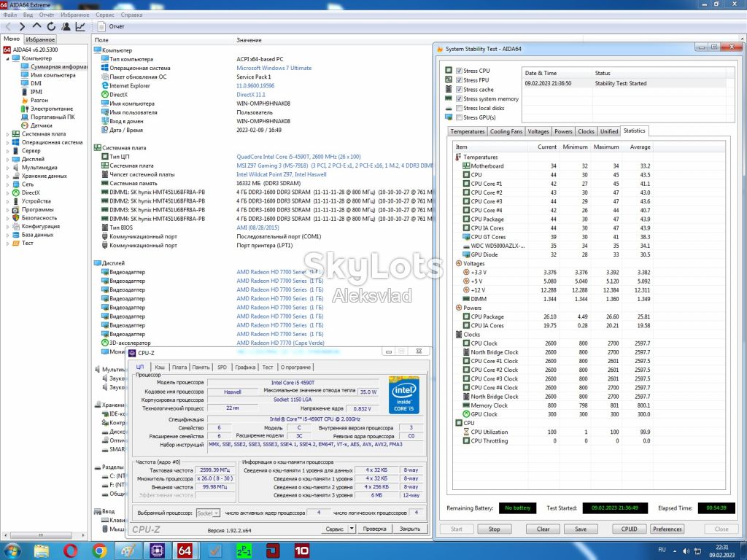Toggle the Stress FPU checkbox

(460, 80)
